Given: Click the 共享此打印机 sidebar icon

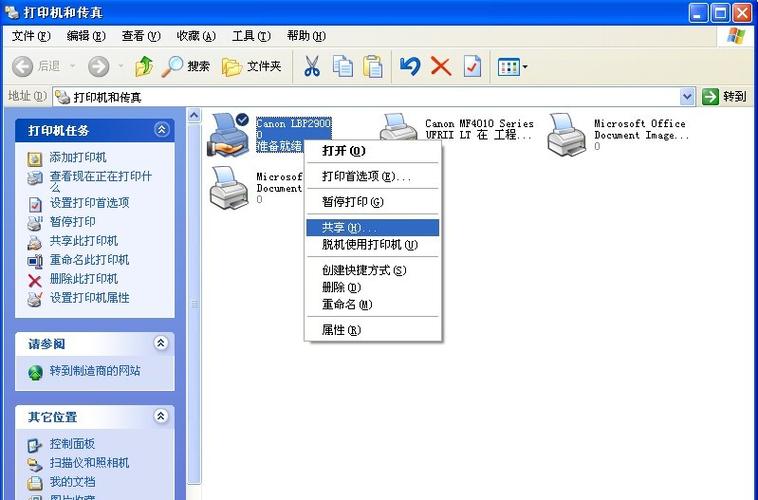Looking at the screenshot, I should click(x=35, y=242).
